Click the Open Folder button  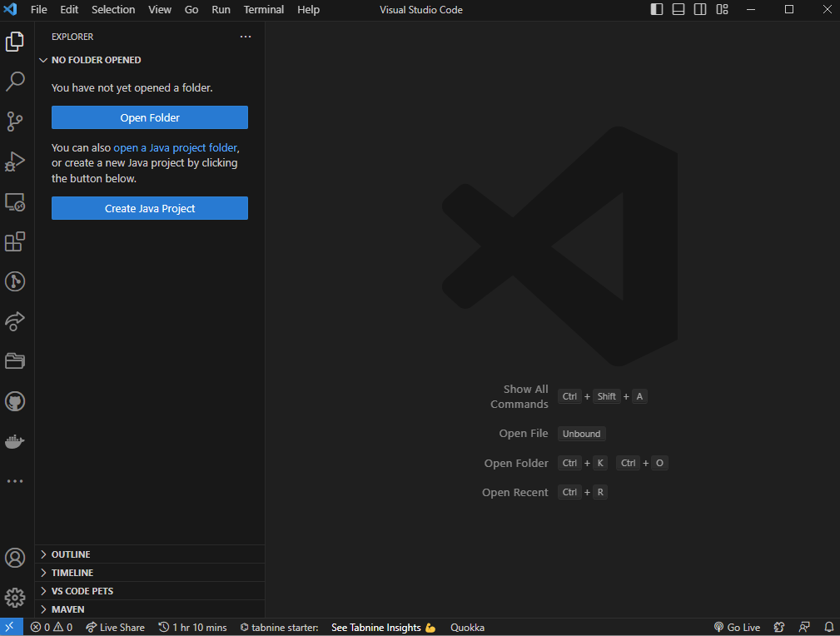pos(150,117)
